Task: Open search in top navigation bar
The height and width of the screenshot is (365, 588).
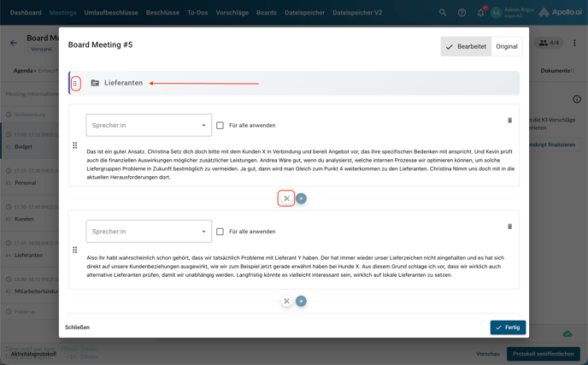Action: coord(443,13)
